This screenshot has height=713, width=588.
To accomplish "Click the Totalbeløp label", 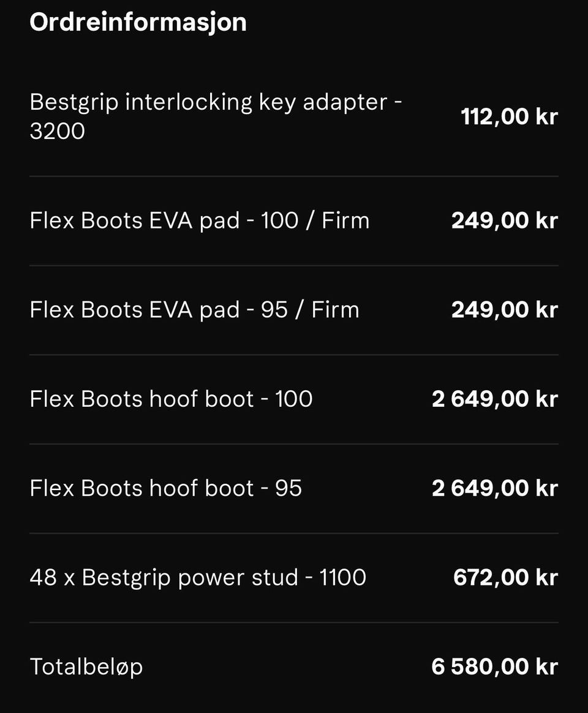I will (x=86, y=667).
